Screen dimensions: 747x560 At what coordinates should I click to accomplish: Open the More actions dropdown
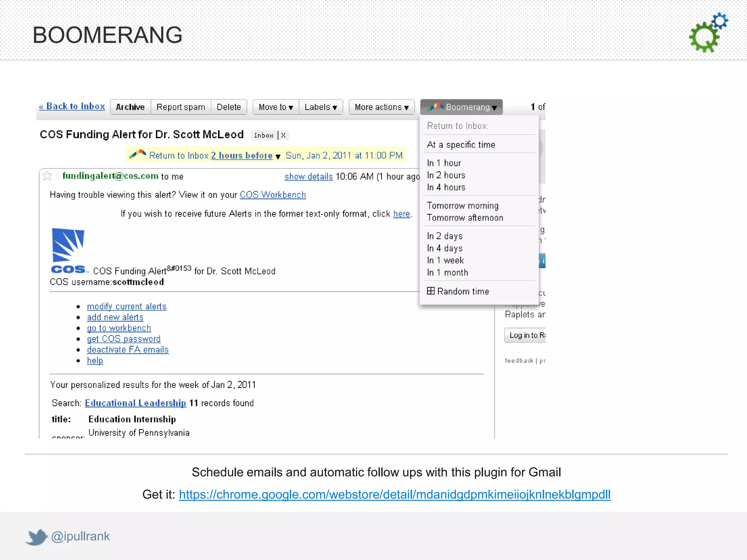382,107
